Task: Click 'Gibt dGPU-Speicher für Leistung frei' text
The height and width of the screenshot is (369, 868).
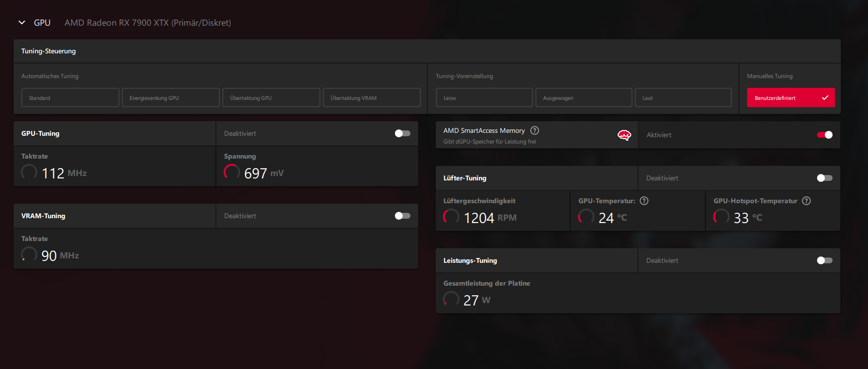Action: pos(490,142)
